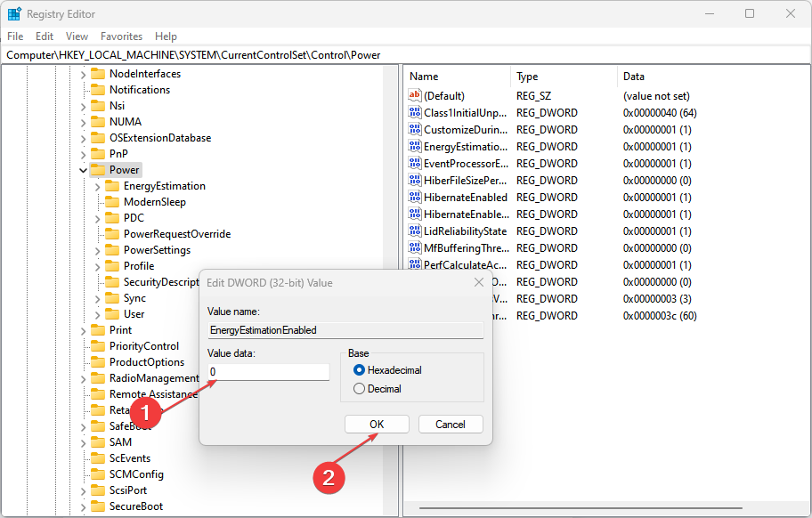Click the 0x00000040 (64) data value

click(x=660, y=113)
